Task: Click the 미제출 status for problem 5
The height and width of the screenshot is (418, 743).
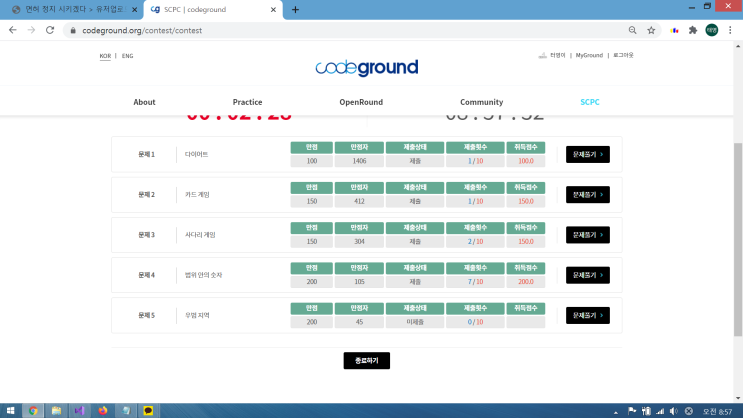Action: click(415, 322)
